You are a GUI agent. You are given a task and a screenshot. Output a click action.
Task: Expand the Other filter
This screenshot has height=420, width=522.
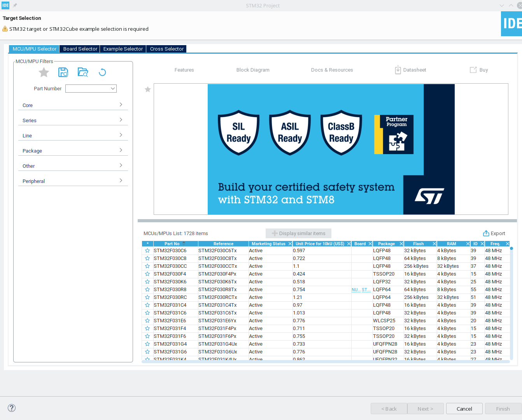(x=73, y=166)
